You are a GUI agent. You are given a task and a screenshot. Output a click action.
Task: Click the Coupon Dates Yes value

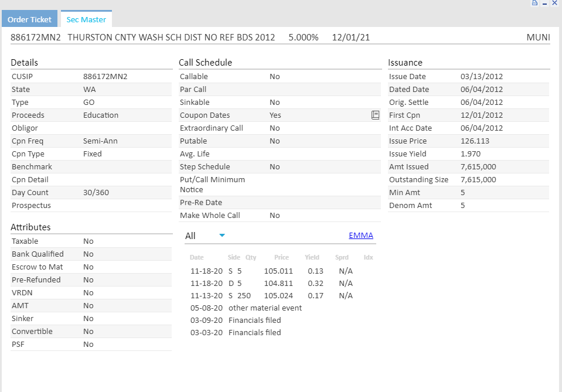pyautogui.click(x=275, y=115)
